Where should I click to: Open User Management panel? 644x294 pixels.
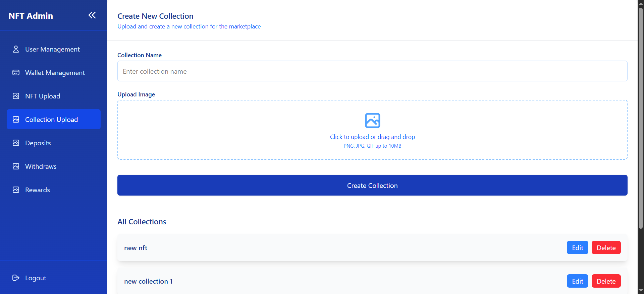[x=52, y=49]
